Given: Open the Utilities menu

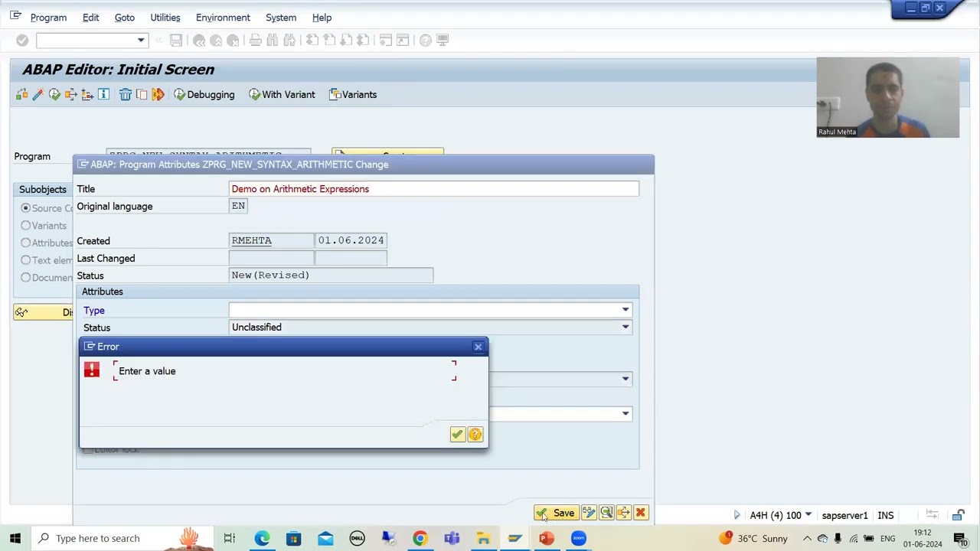Looking at the screenshot, I should (165, 18).
